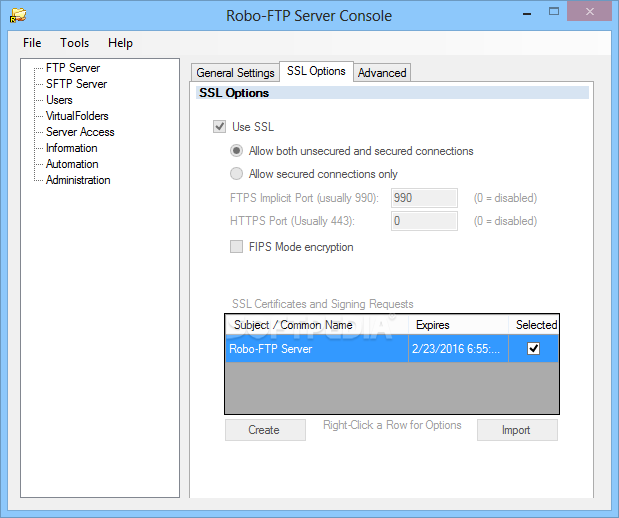
Task: Open Automation in the navigation tree
Action: 72,164
